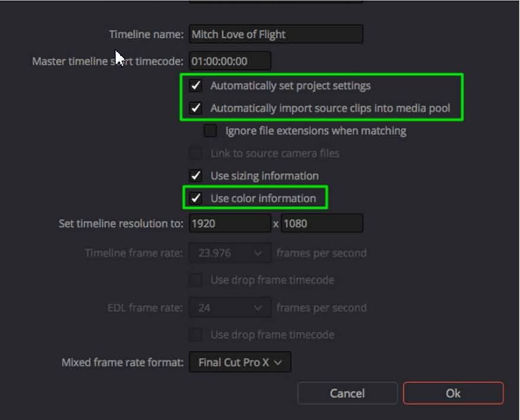Uncheck Use color information
The width and height of the screenshot is (520, 420).
tap(196, 199)
